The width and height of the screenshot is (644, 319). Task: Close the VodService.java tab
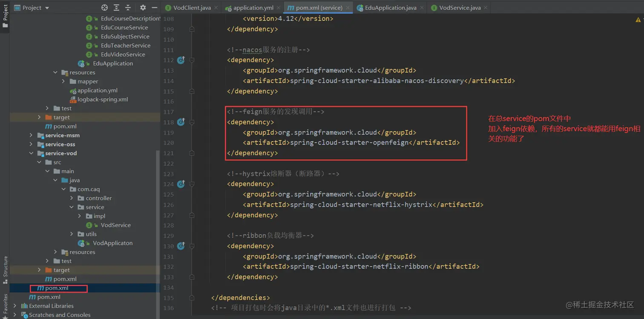click(x=486, y=8)
